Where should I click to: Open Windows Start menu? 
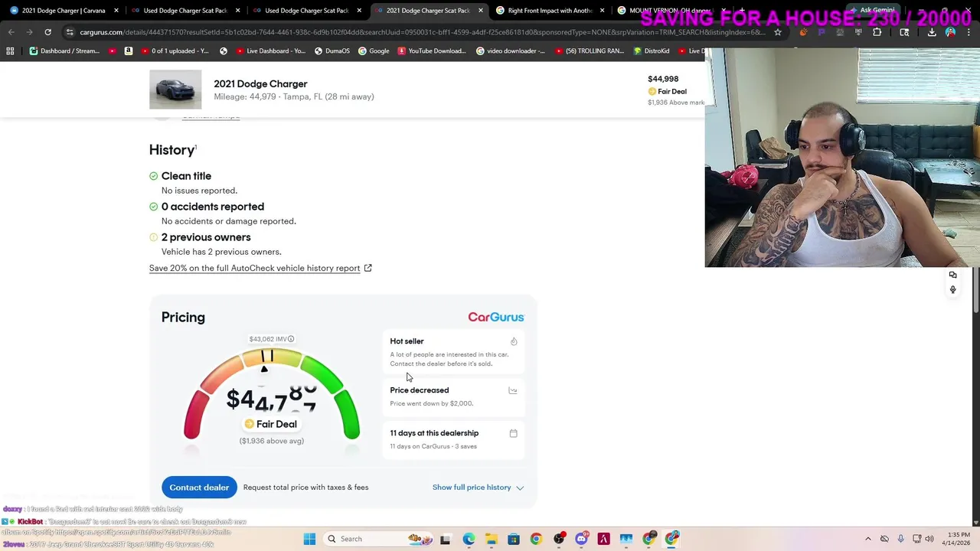(x=309, y=539)
